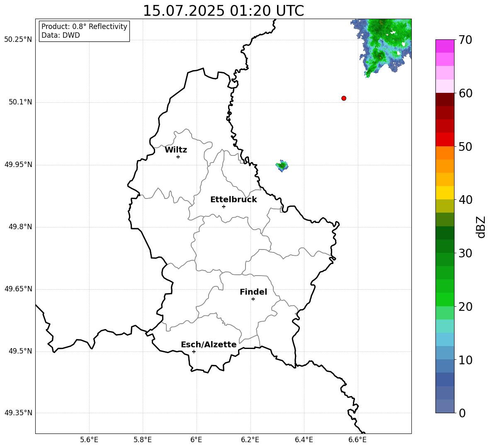Click the Esch/Alzette station cross marker

[194, 351]
